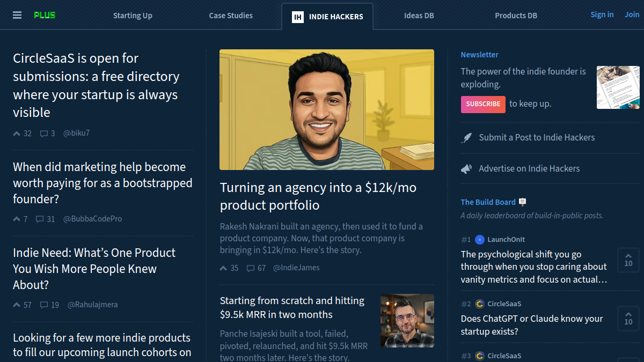The width and height of the screenshot is (644, 362).
Task: Open the hamburger menu icon
Action: tap(17, 16)
